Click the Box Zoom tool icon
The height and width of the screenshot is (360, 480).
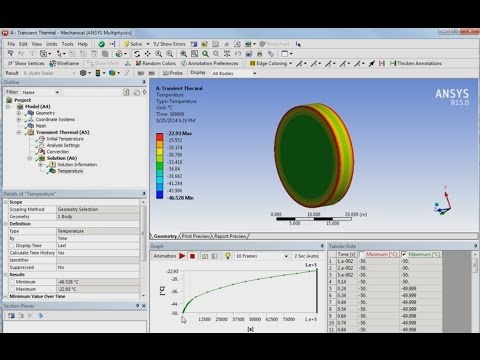(195, 54)
